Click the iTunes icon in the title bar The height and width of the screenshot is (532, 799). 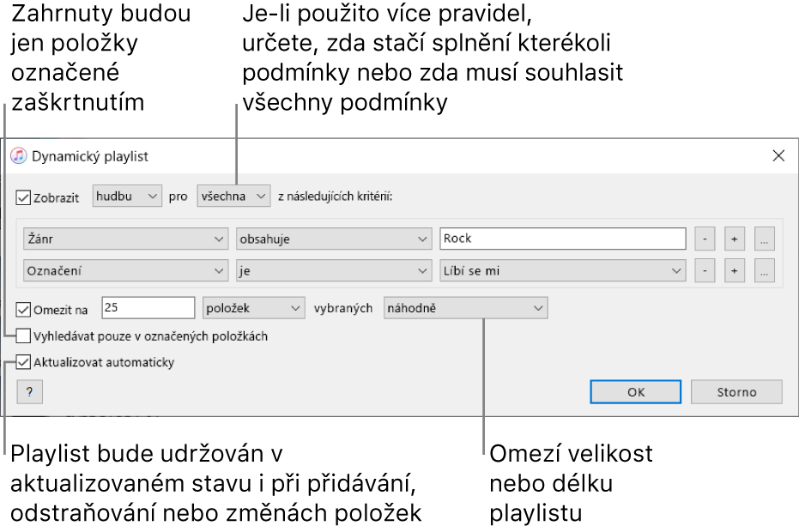19,156
